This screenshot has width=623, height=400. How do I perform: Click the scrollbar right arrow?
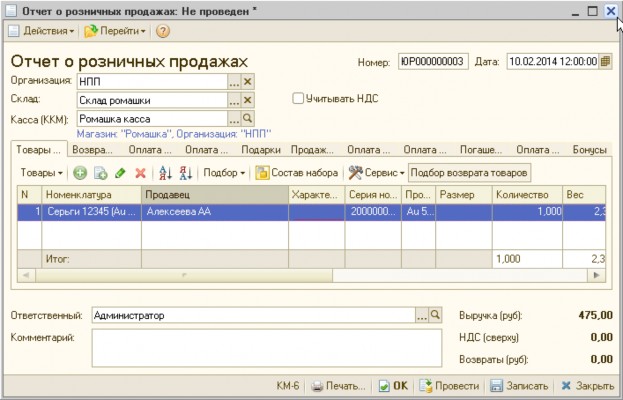click(596, 275)
